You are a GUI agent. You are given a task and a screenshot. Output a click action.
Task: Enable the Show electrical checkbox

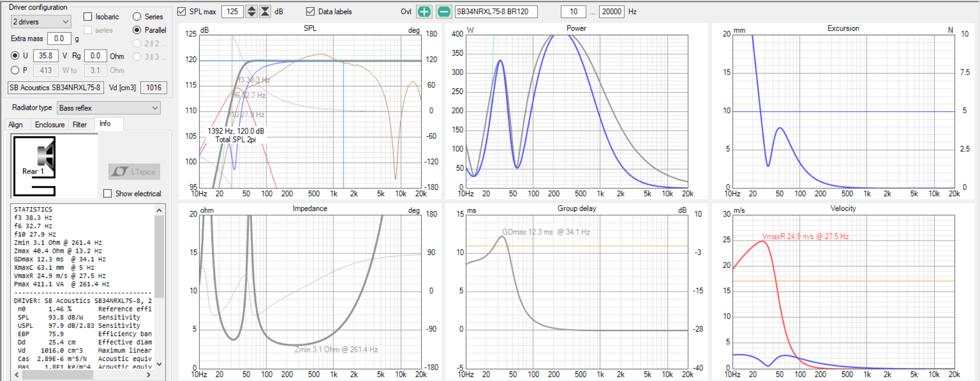(x=107, y=194)
